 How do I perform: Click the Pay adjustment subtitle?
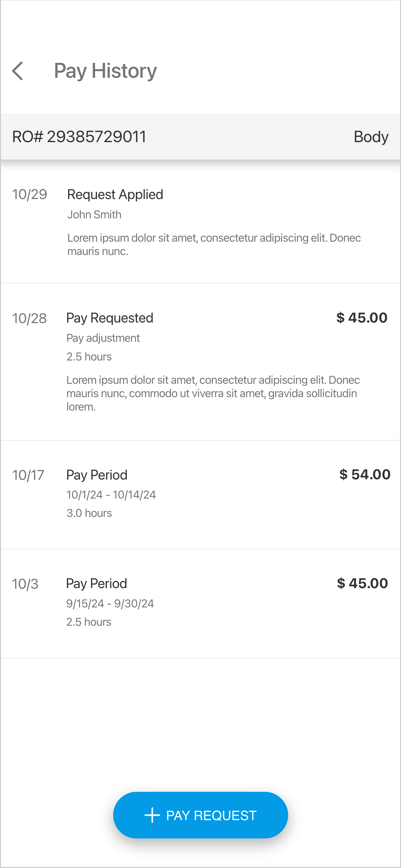click(x=103, y=338)
